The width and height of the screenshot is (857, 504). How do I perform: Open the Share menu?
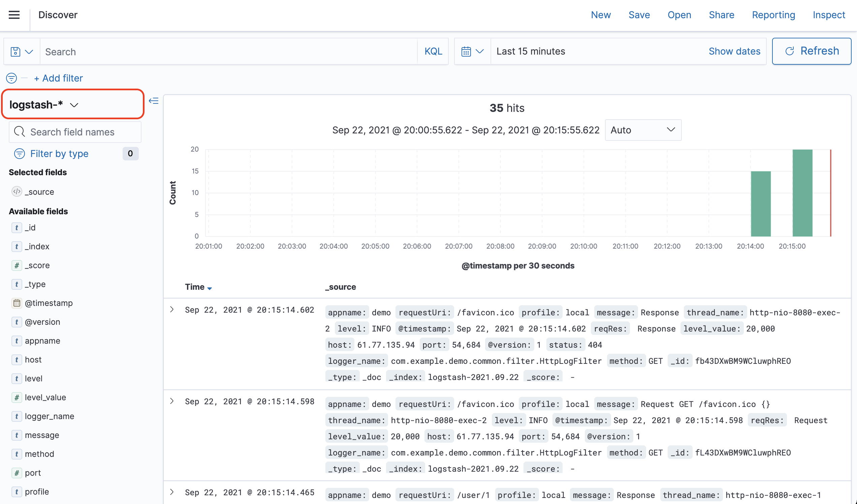point(721,14)
